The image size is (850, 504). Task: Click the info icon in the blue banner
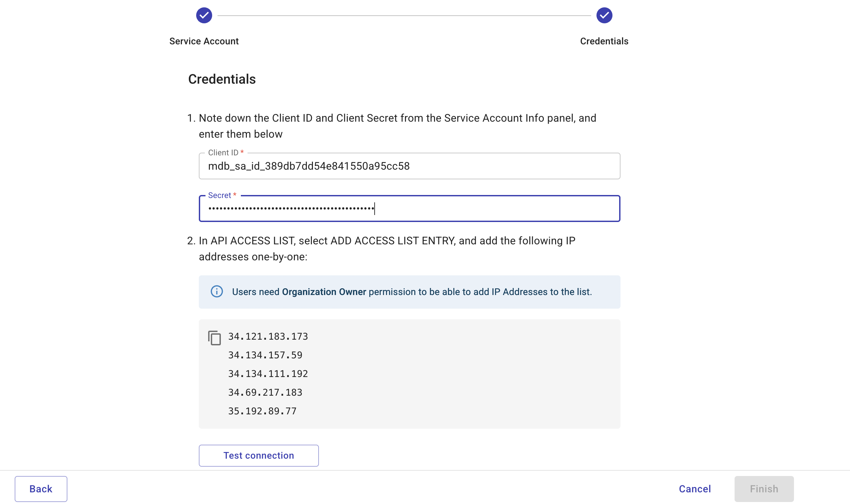218,292
